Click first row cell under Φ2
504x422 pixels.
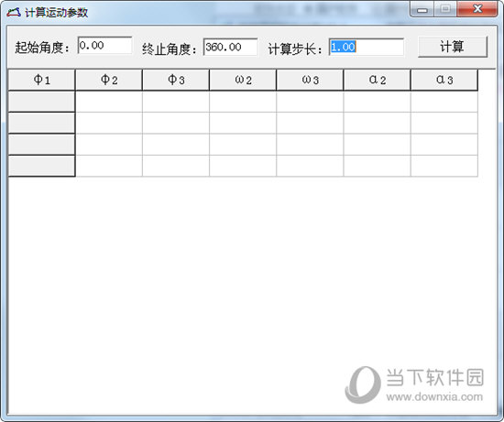[x=109, y=102]
